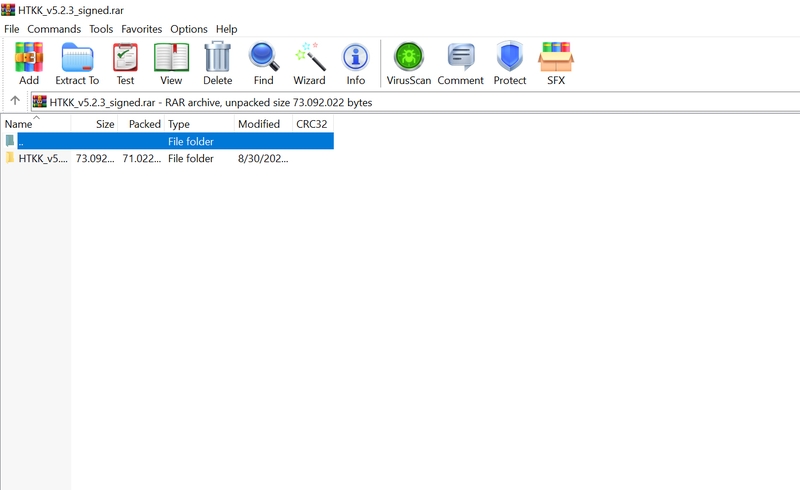This screenshot has width=800, height=490.
Task: Click the archive path address field
Action: point(415,102)
